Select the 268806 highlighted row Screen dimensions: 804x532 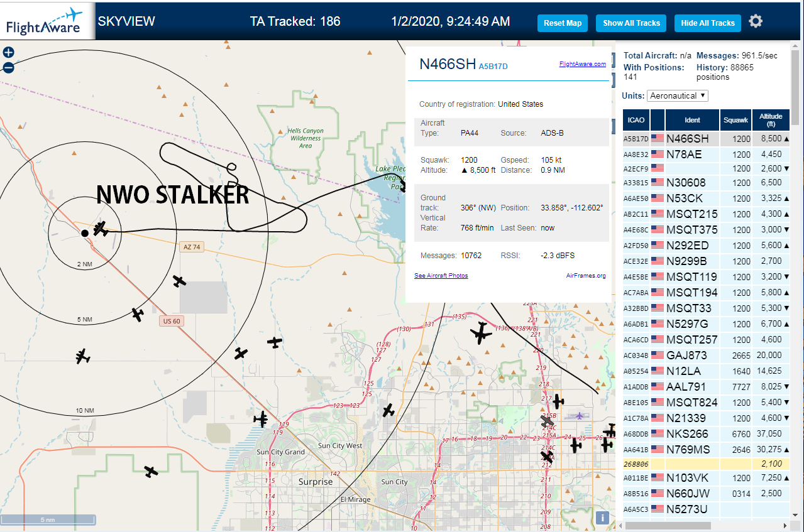coord(706,464)
